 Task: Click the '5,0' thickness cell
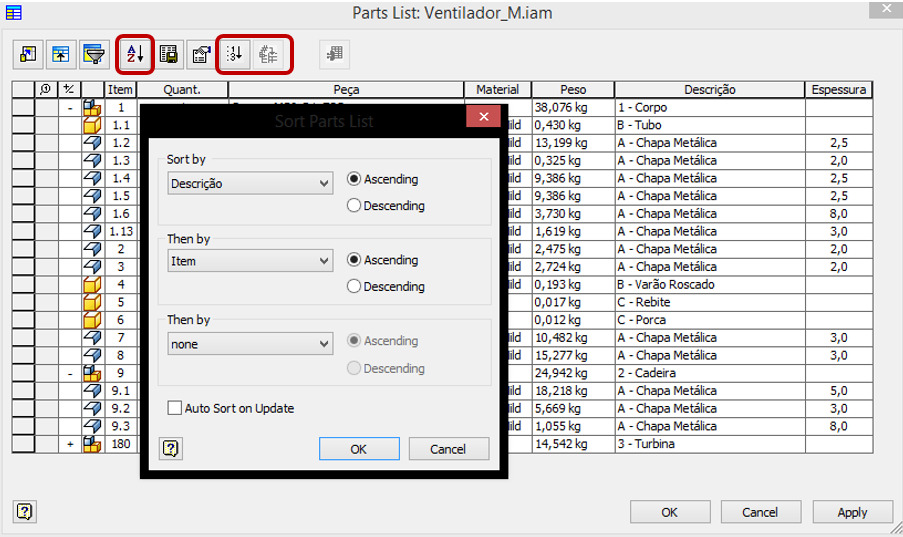pos(838,391)
